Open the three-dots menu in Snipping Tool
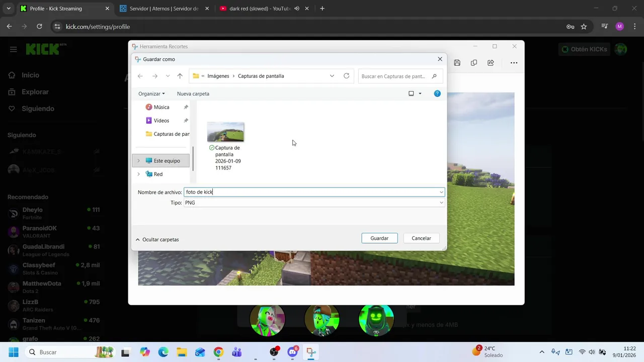 point(514,63)
